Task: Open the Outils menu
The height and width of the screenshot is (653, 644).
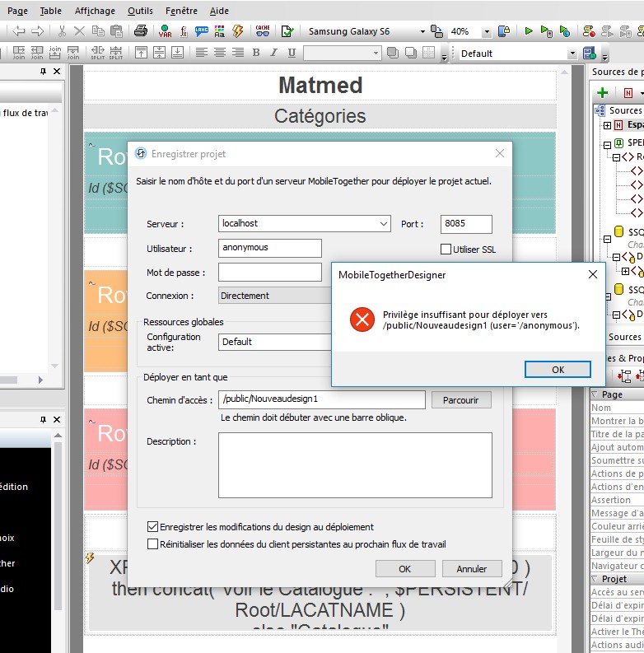Action: [x=140, y=11]
